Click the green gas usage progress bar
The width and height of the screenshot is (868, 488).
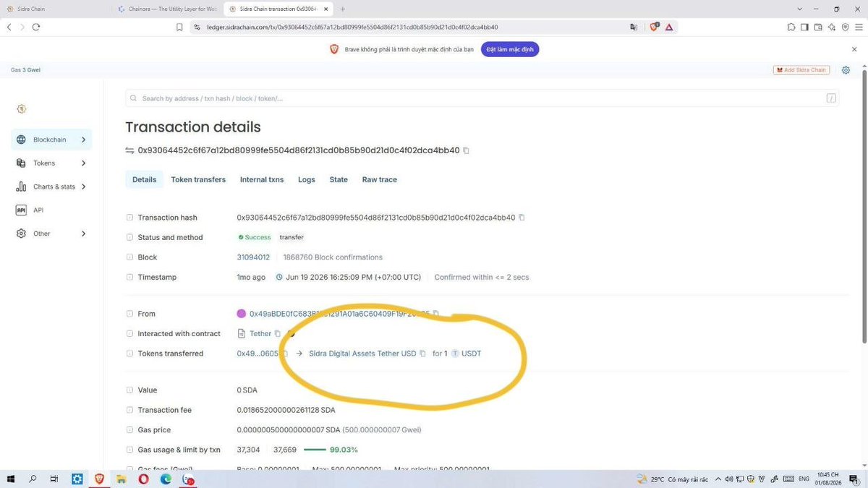coord(315,450)
